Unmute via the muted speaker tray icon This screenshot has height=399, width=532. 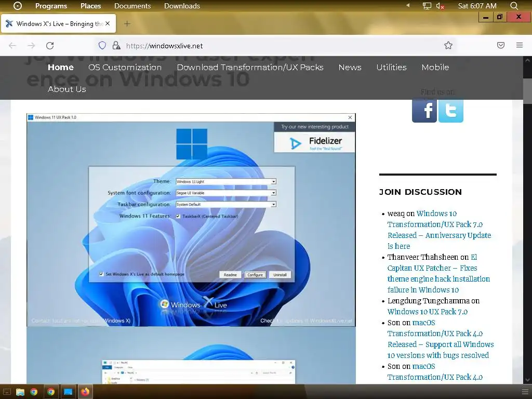pos(440,6)
